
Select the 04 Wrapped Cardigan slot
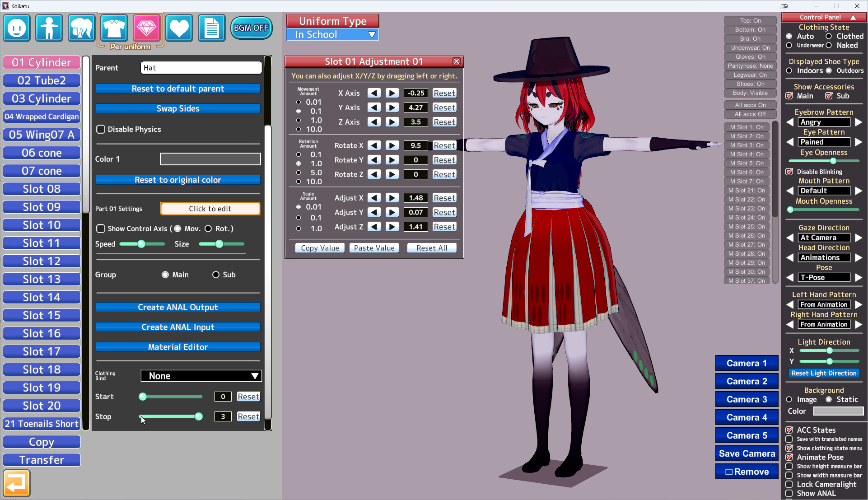(x=42, y=117)
